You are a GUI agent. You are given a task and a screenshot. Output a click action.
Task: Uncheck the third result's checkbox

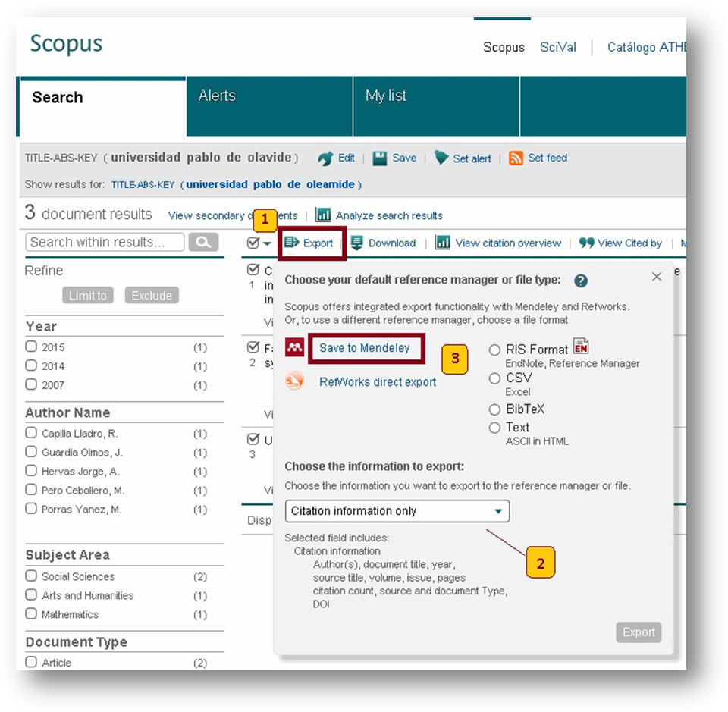click(253, 438)
